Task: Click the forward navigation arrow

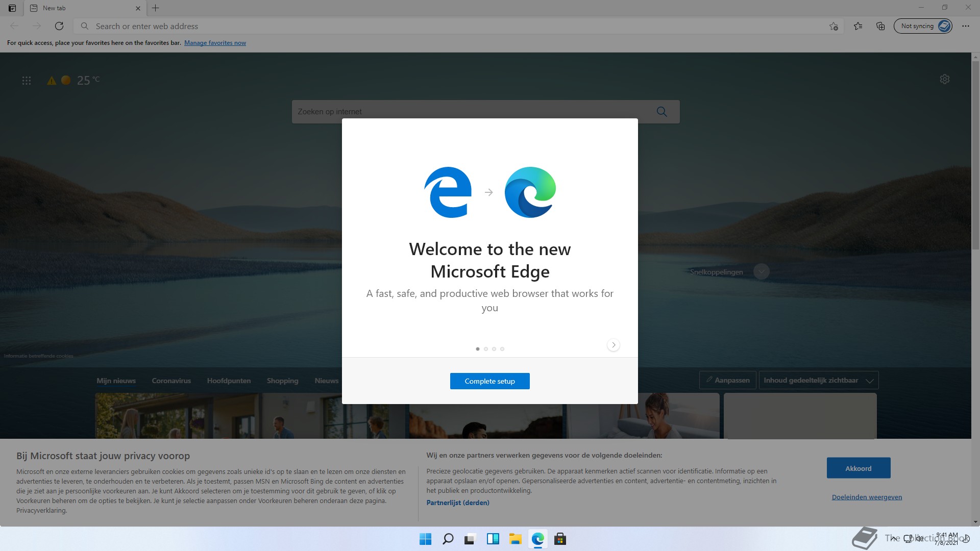Action: [37, 26]
